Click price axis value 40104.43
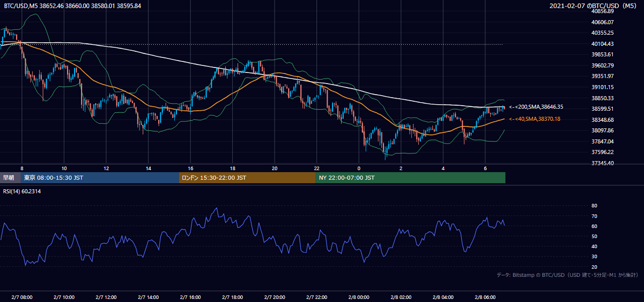Screen dimensions: 644x302 click(x=602, y=44)
